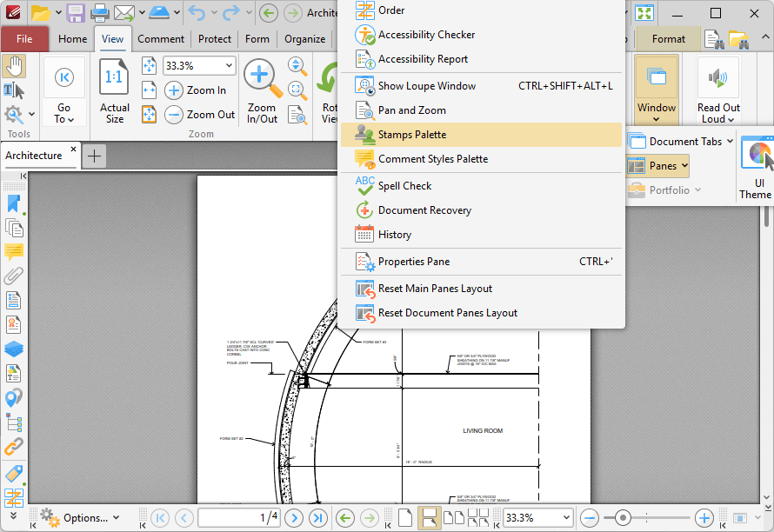Click the Undo arrow icon
This screenshot has height=532, width=774.
pyautogui.click(x=197, y=12)
